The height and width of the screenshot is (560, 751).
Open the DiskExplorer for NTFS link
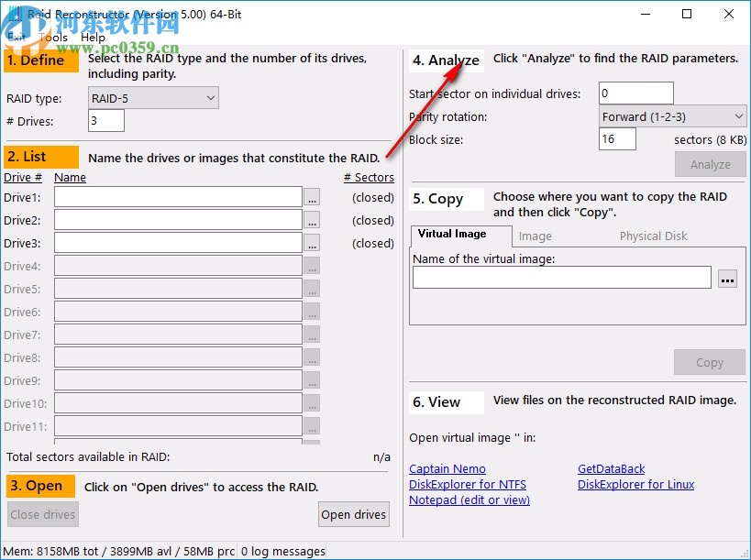pos(468,484)
